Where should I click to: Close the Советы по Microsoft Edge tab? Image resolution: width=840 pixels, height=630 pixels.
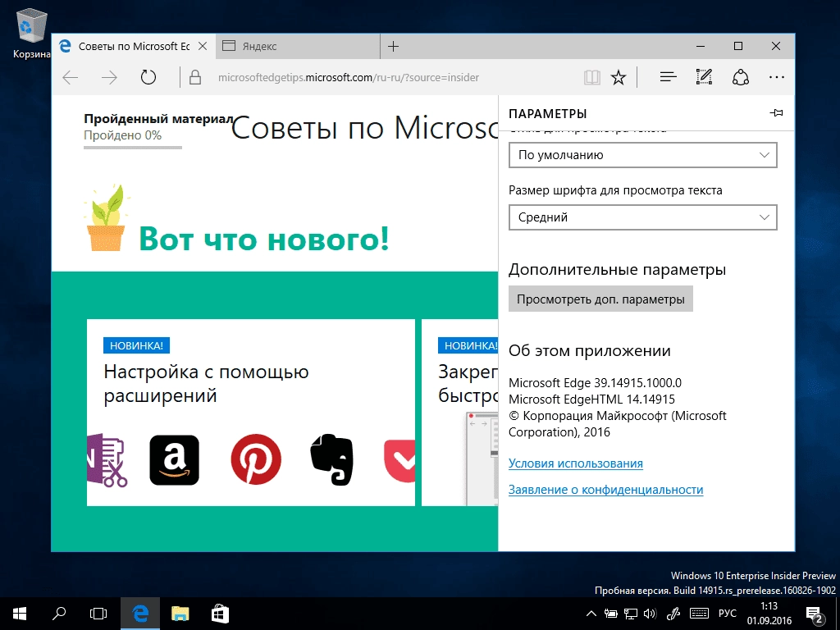[203, 47]
